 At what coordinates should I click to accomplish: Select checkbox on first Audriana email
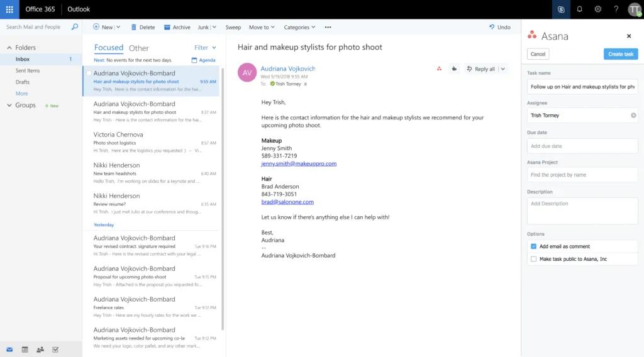pos(88,74)
